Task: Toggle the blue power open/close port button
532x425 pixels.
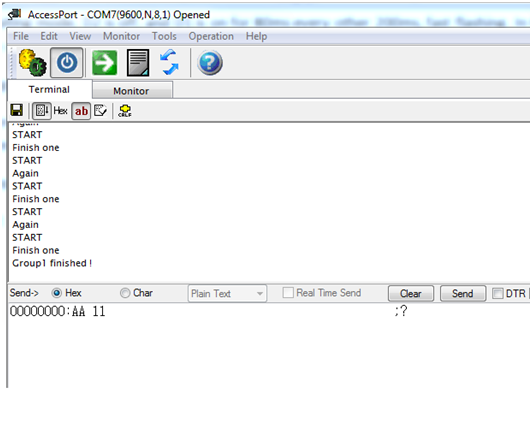Action: 67,63
